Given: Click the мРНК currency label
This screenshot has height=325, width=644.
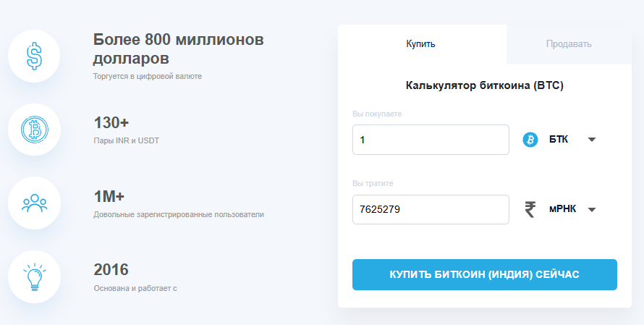Looking at the screenshot, I should (x=562, y=210).
